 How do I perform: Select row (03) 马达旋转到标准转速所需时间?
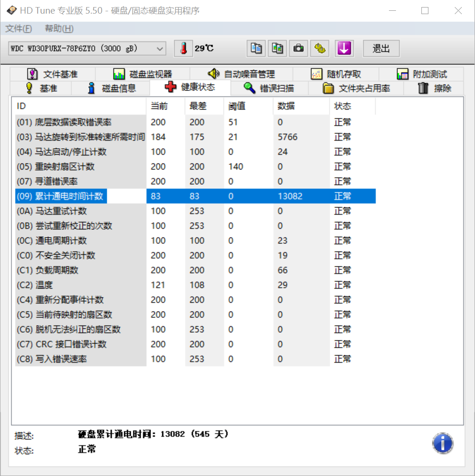pyautogui.click(x=196, y=137)
